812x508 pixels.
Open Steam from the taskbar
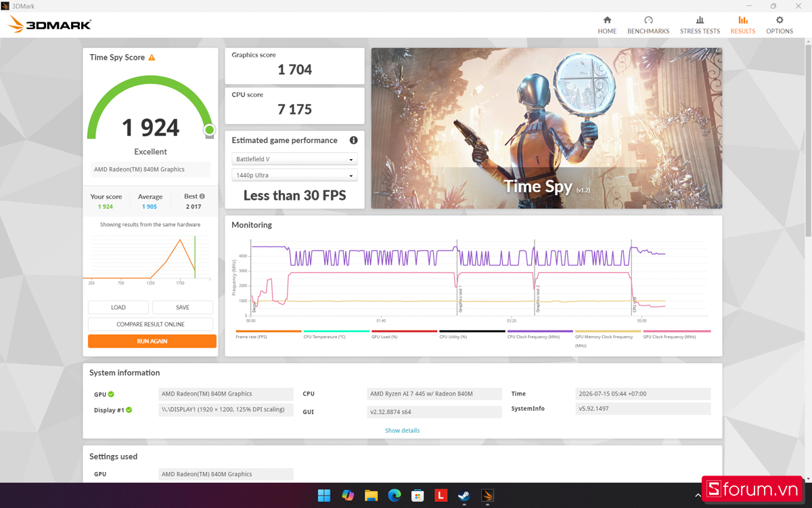pos(464,495)
